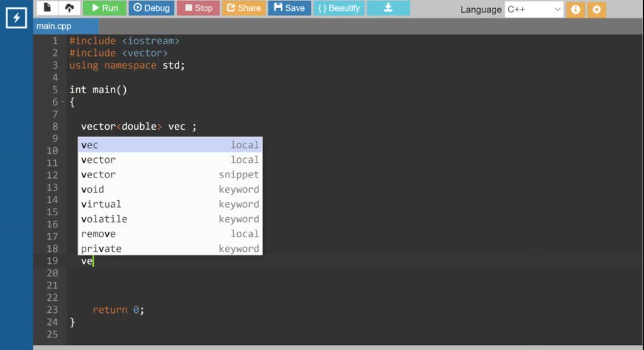Viewport: 644px width, 350px height.
Task: Run the program
Action: [x=104, y=8]
